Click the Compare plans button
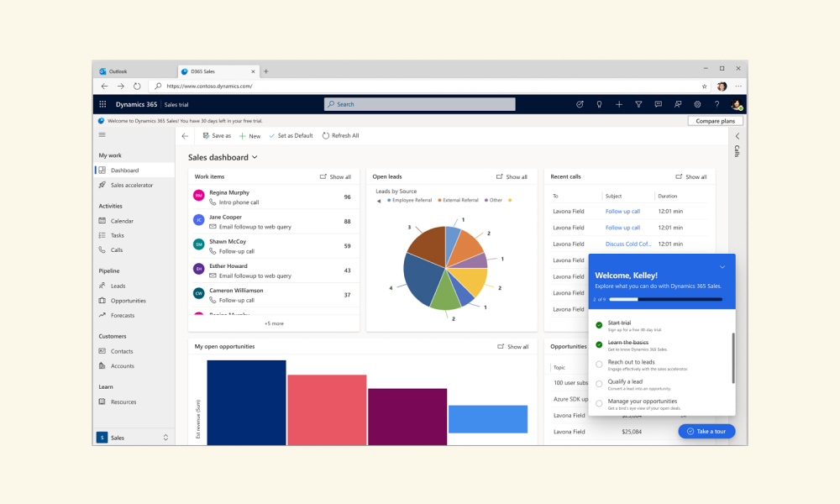This screenshot has height=504, width=840. pyautogui.click(x=715, y=121)
